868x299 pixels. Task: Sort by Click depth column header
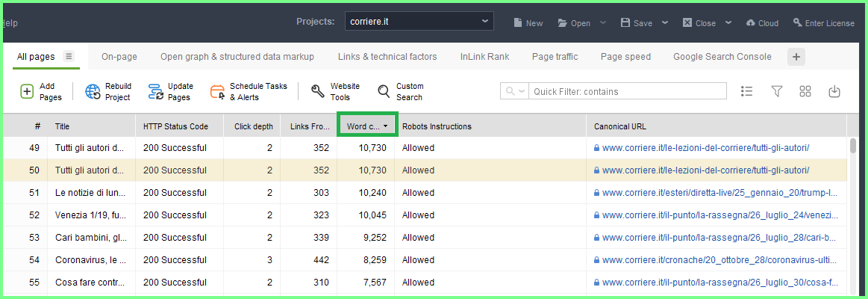(x=252, y=126)
